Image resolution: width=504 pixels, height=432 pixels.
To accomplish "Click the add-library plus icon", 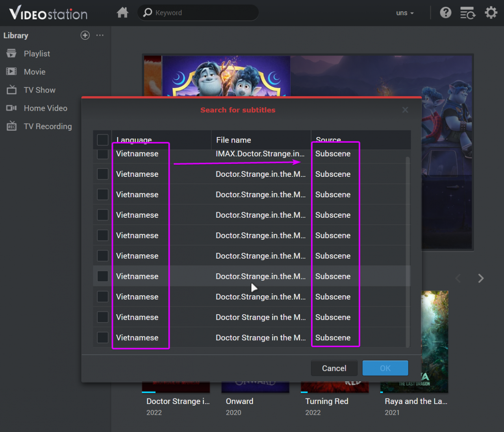I will (x=85, y=35).
